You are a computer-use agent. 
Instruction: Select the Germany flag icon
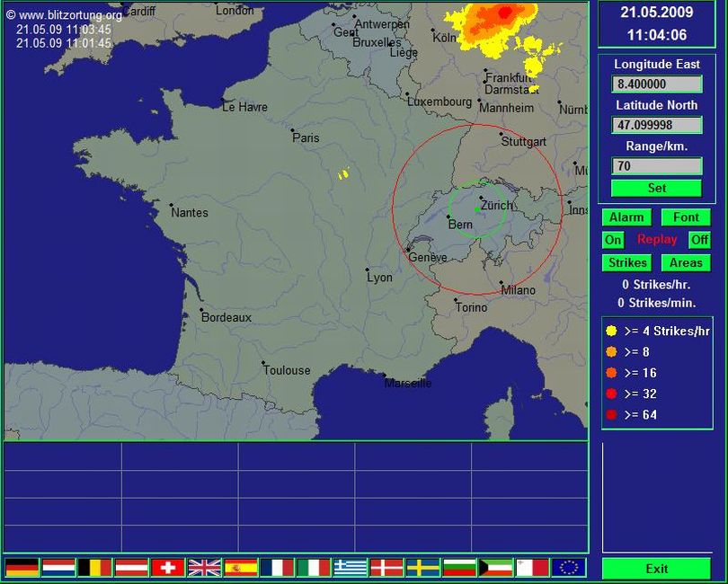(x=22, y=567)
